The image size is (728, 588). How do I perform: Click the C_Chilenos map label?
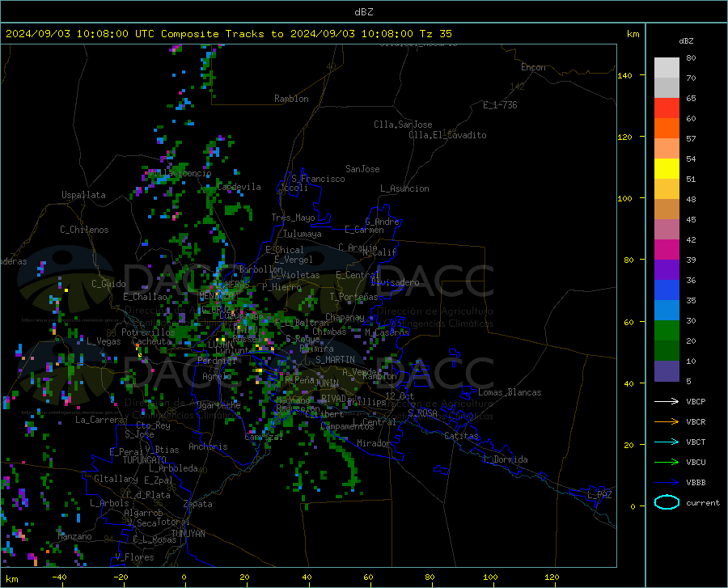[84, 230]
